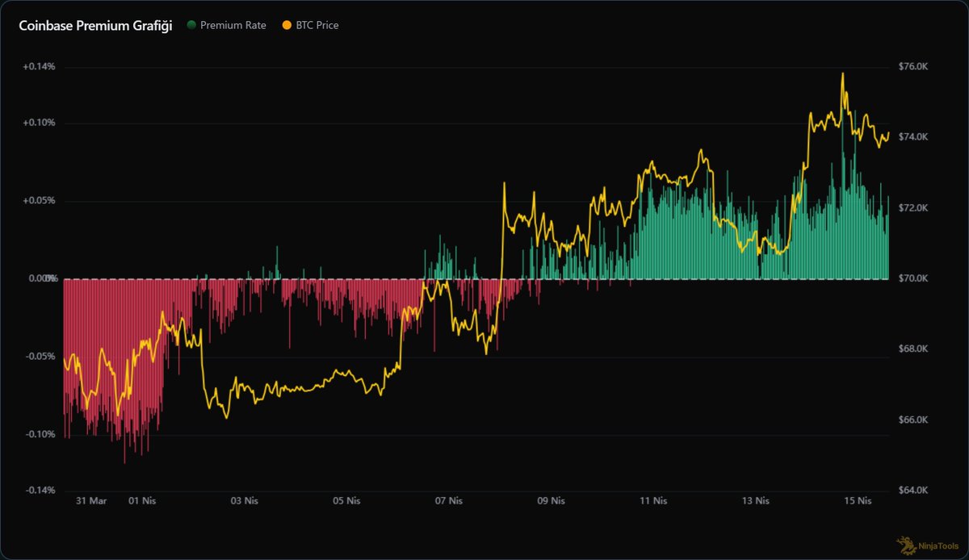Select the $64.0K right axis tick
The height and width of the screenshot is (560, 969).
click(x=912, y=491)
